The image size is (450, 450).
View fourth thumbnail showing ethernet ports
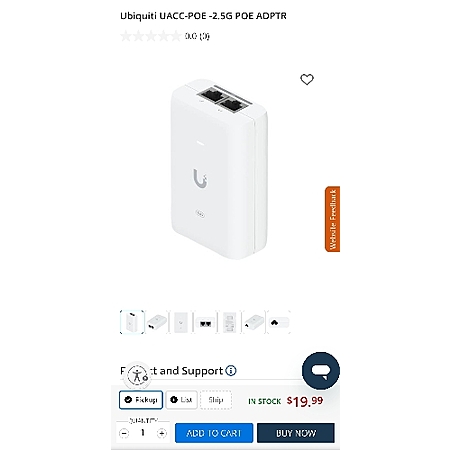(x=205, y=322)
